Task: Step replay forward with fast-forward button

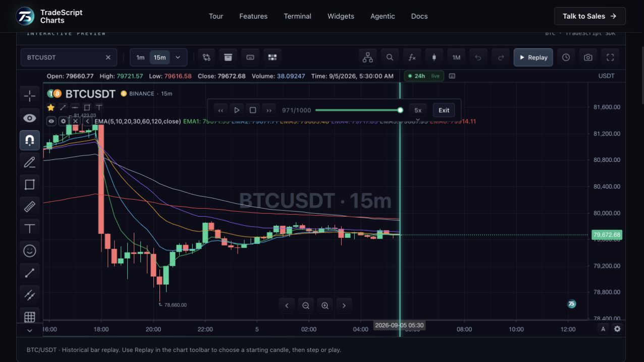Action: 269,110
